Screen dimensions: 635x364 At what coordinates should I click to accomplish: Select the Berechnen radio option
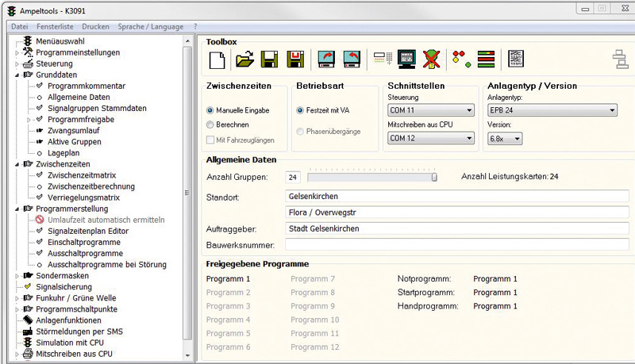click(x=210, y=125)
